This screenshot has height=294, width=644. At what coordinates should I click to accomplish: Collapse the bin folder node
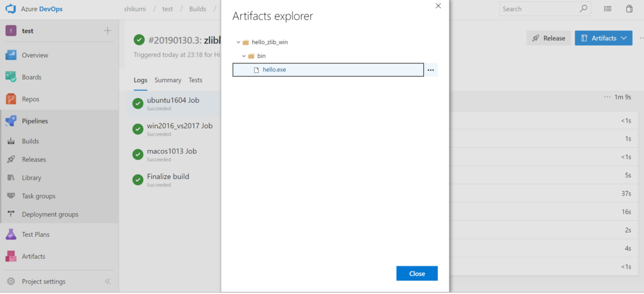tap(243, 56)
